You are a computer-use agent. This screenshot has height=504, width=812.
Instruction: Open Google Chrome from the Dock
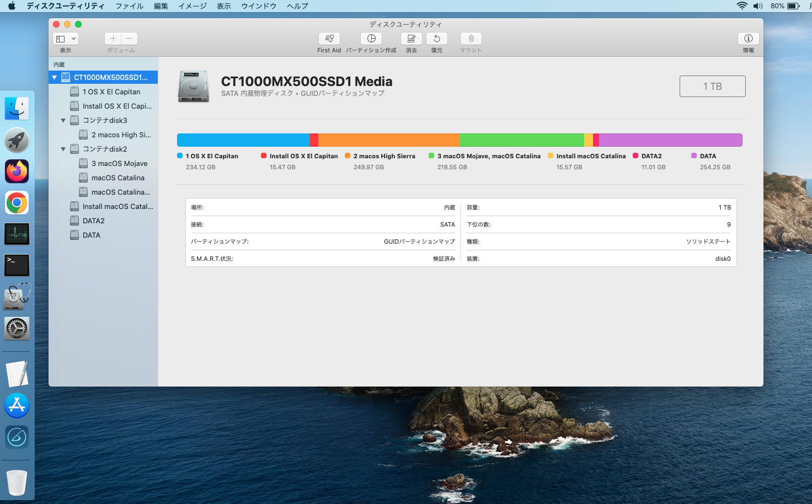tap(17, 203)
